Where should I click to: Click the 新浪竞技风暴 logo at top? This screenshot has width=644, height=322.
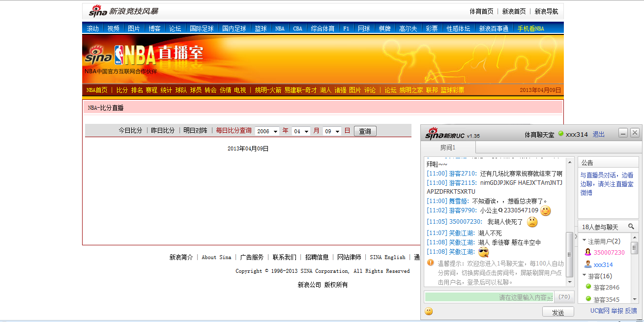coord(123,11)
